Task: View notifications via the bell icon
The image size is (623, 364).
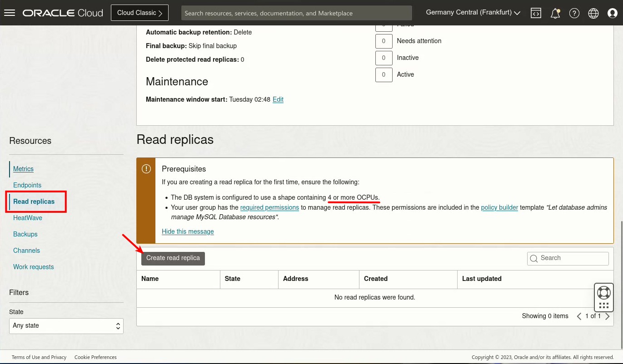Action: point(555,13)
